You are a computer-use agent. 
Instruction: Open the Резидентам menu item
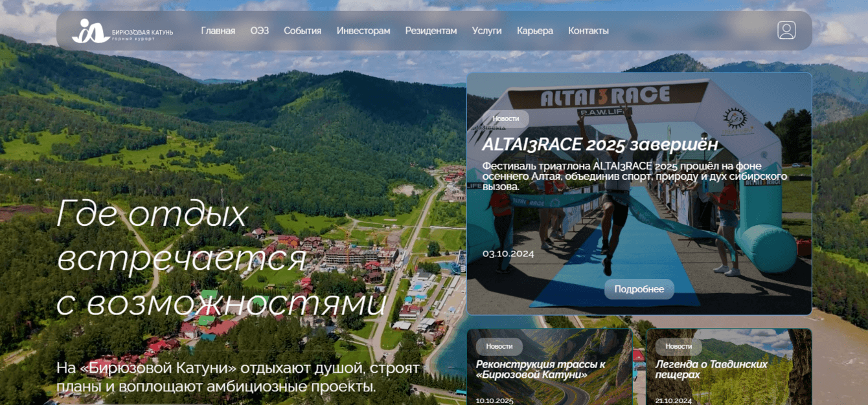[x=431, y=30]
